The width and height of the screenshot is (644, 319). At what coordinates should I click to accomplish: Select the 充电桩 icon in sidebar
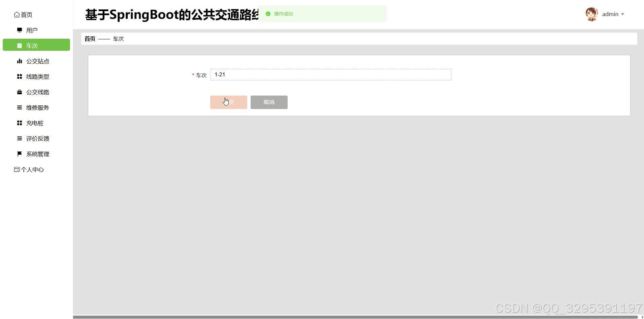coord(19,123)
